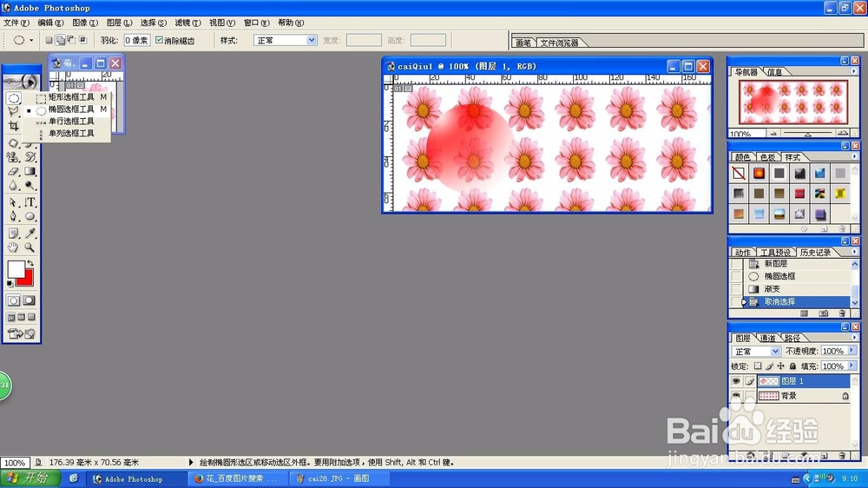Toggle lock image pixels brush icon
Viewport: 868px width, 488px height.
click(x=769, y=366)
